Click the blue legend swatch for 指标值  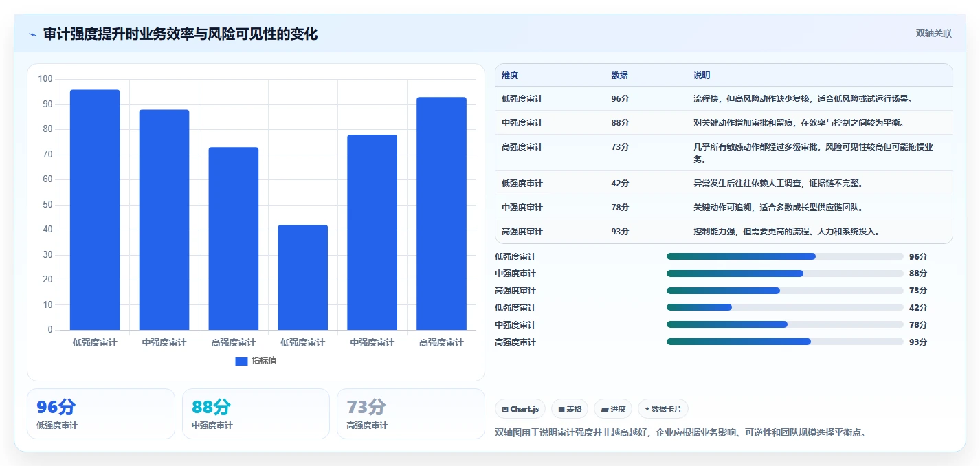point(241,361)
